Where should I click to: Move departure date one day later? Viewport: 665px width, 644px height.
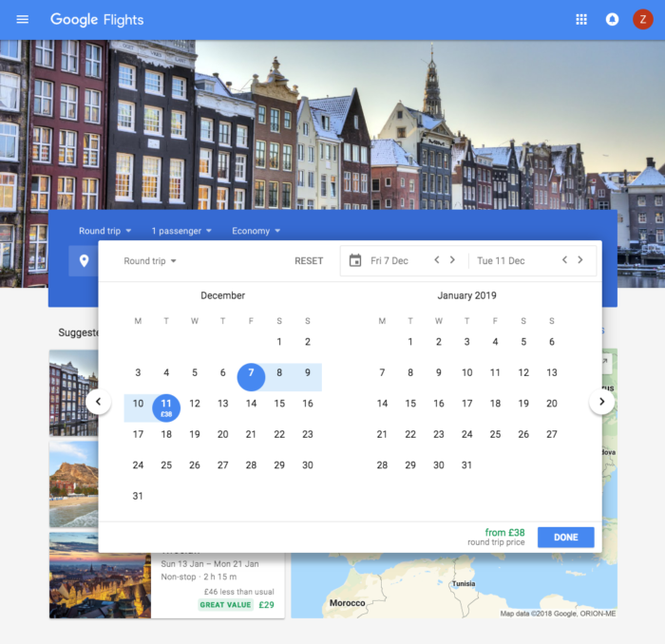coord(453,260)
